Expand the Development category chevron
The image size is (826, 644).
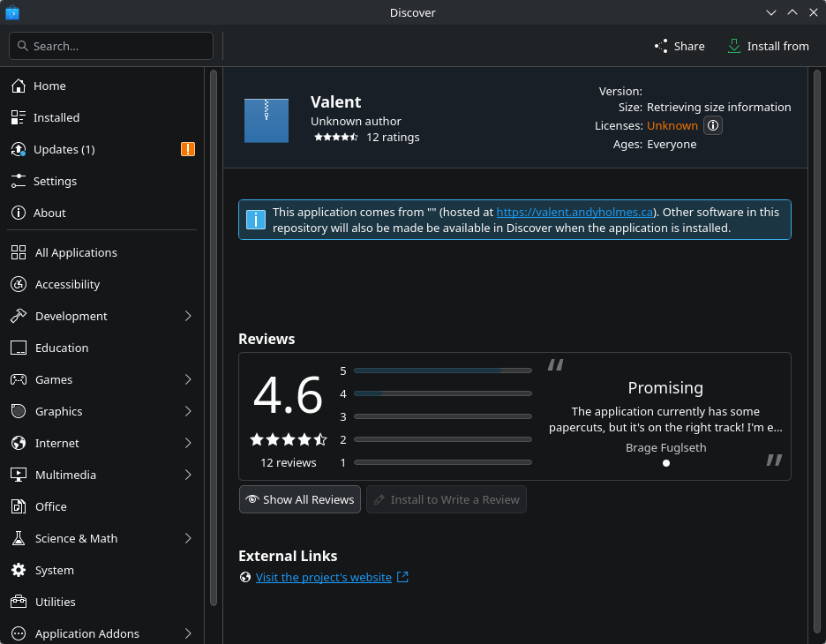point(188,316)
